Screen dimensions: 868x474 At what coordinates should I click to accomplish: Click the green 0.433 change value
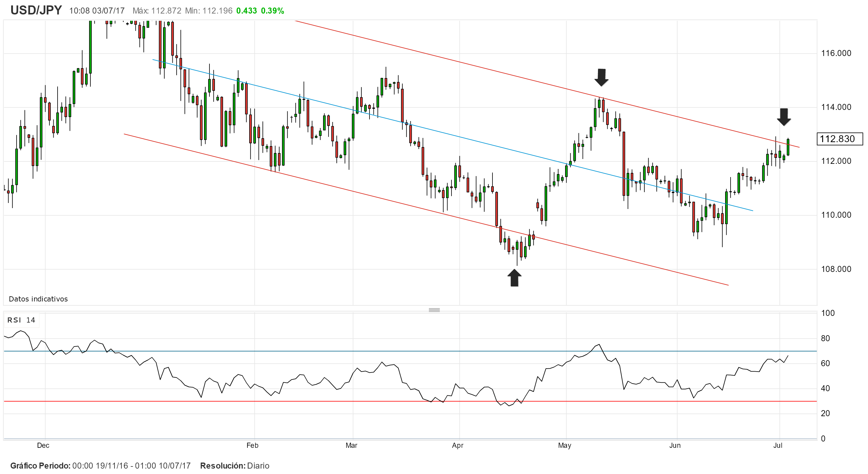(x=247, y=11)
